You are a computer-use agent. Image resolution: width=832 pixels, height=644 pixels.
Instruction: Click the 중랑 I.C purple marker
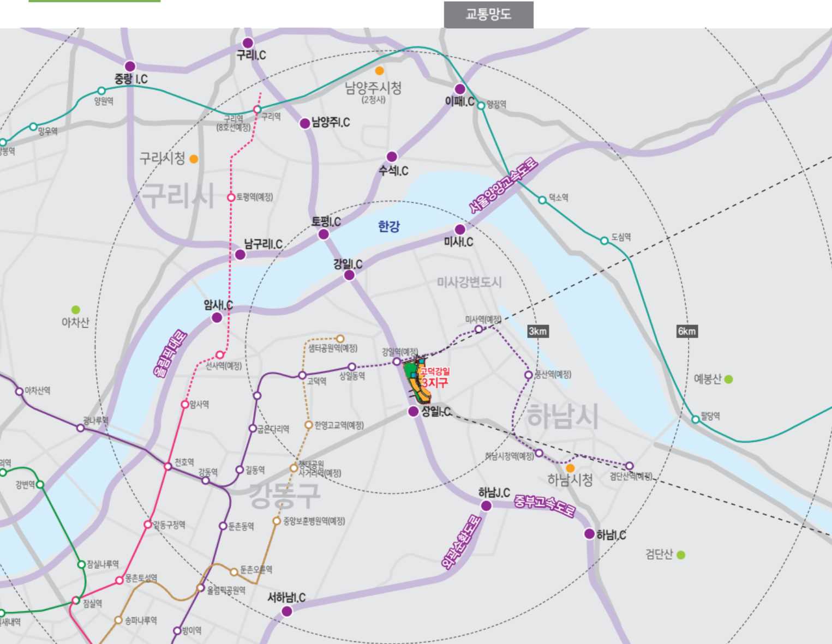click(130, 67)
